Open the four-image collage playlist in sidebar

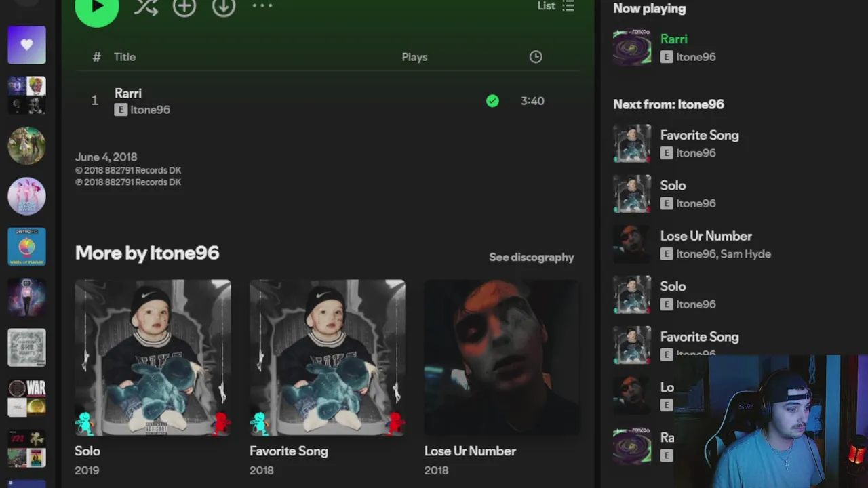coord(26,95)
